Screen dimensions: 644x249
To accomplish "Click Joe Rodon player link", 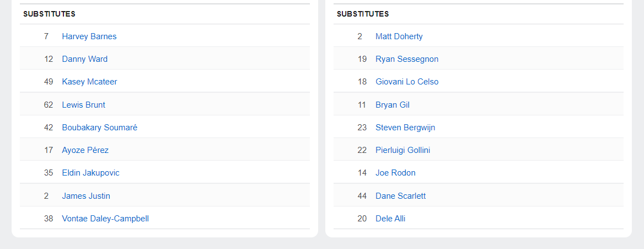I will click(395, 173).
